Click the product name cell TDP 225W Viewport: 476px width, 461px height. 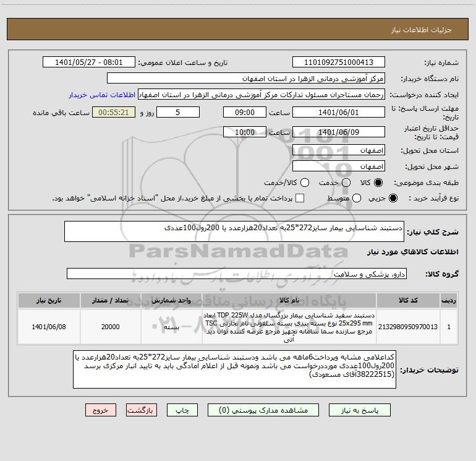(289, 327)
